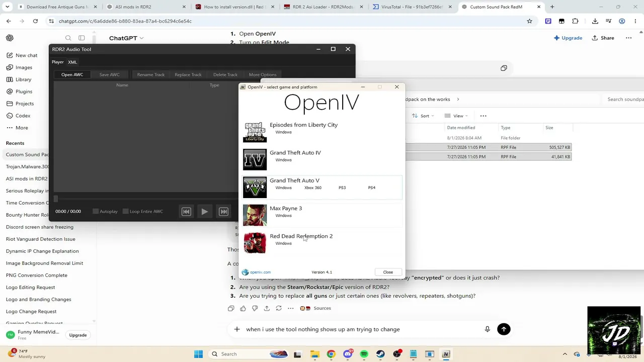
Task: Regenerate the ChatGPT response
Action: click(x=279, y=308)
